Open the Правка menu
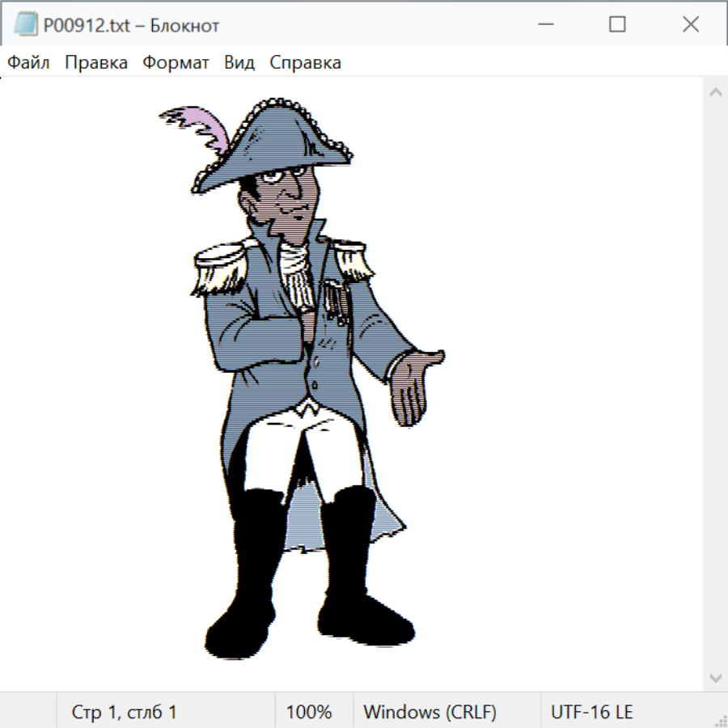The height and width of the screenshot is (728, 728). point(96,63)
